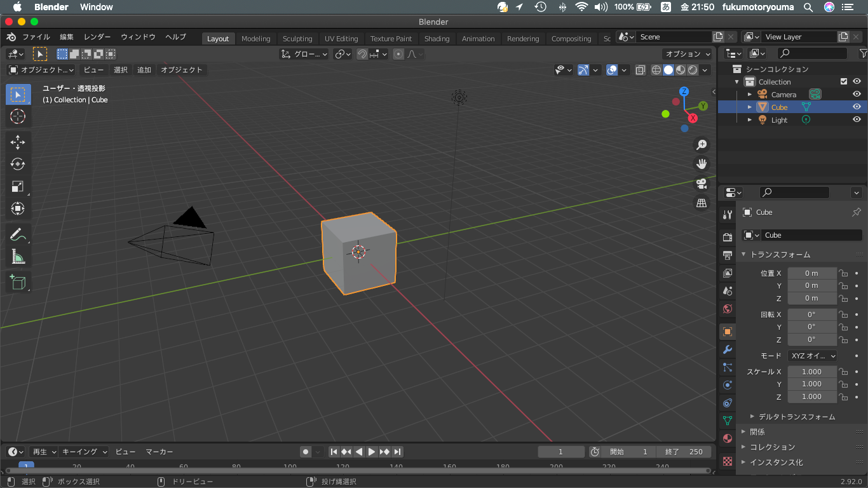868x488 pixels.
Task: Click the 追加 button in viewport header
Action: [x=144, y=70]
